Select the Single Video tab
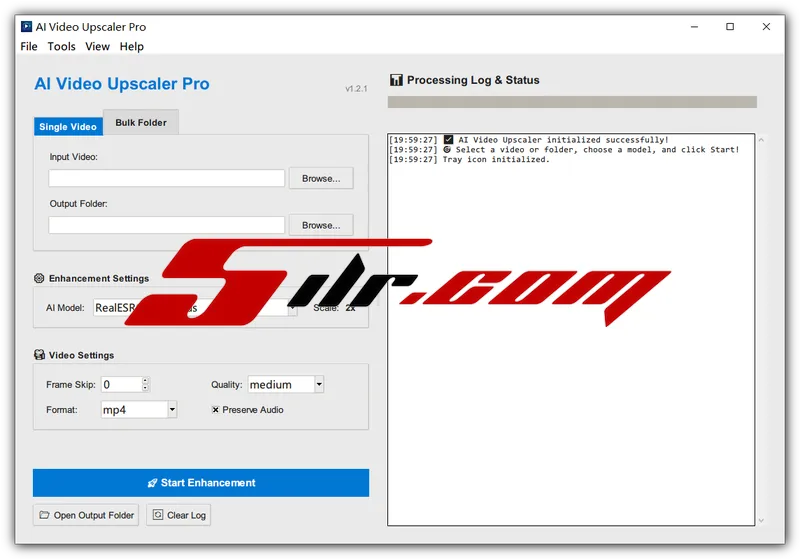Screen dimensions: 800x559 coord(67,127)
